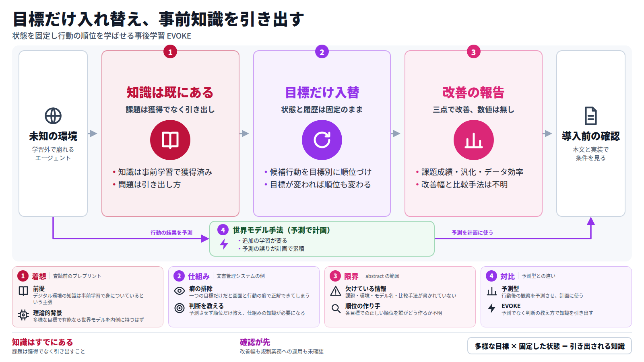Select the subtitle 状態を固定し行動の順位を学ばせる事後学習 EVOKE

102,36
